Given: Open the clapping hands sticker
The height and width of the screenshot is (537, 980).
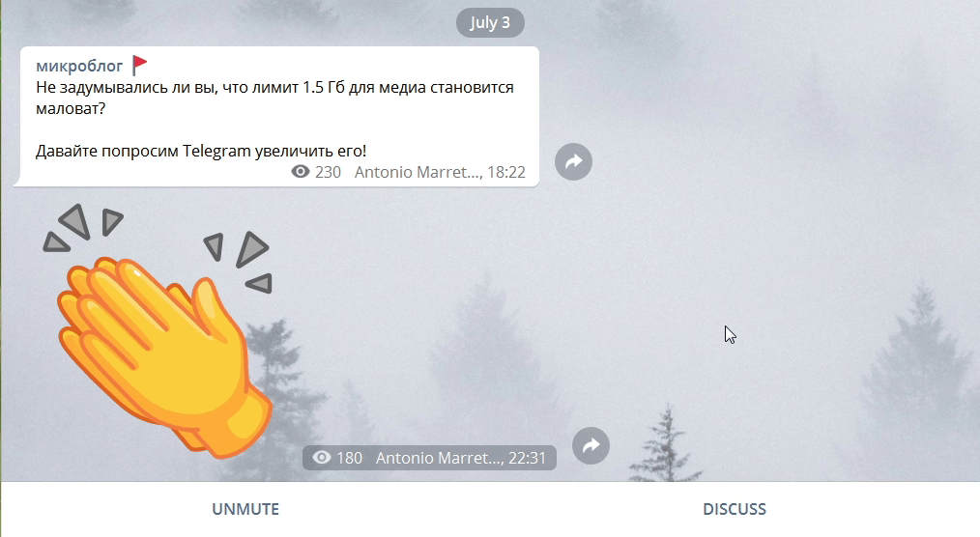Looking at the screenshot, I should [159, 331].
